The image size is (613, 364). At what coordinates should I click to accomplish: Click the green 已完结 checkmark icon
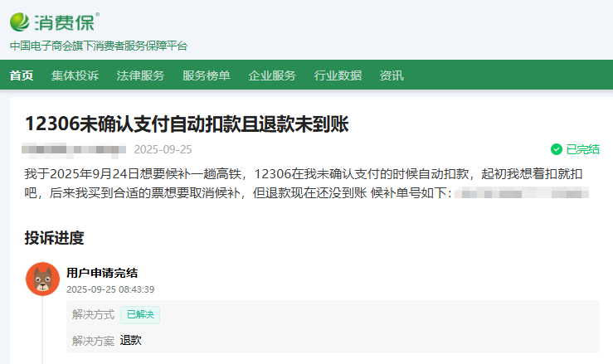coord(557,149)
